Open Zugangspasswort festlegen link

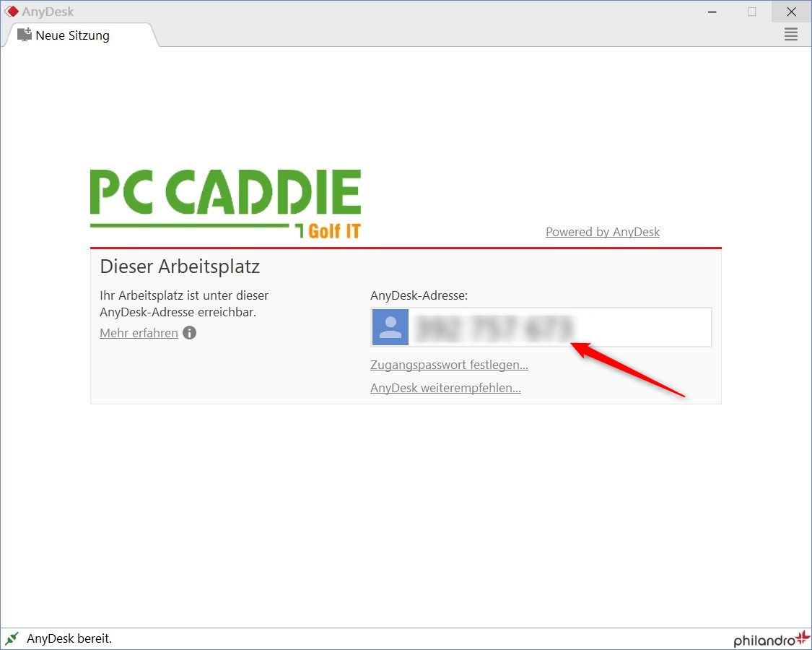coord(449,365)
